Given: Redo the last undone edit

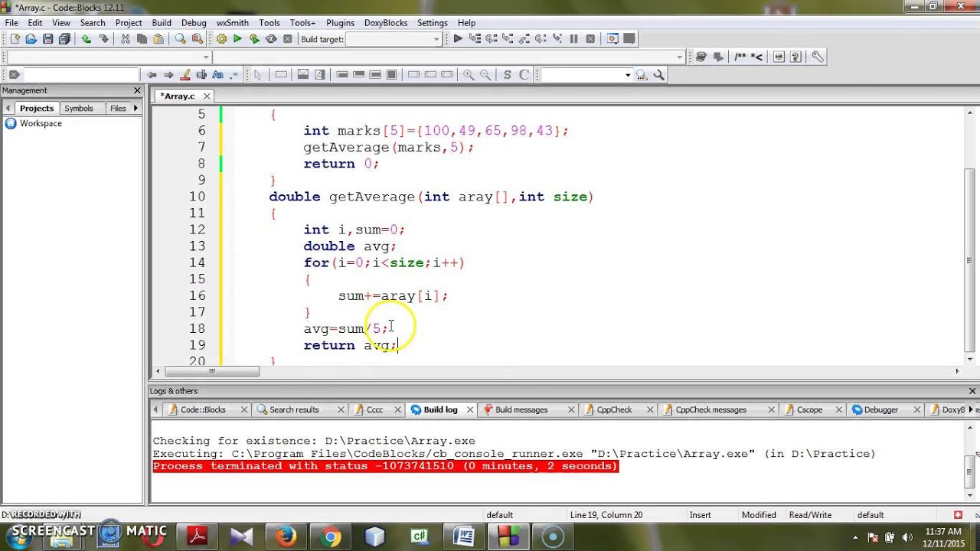Looking at the screenshot, I should (103, 39).
